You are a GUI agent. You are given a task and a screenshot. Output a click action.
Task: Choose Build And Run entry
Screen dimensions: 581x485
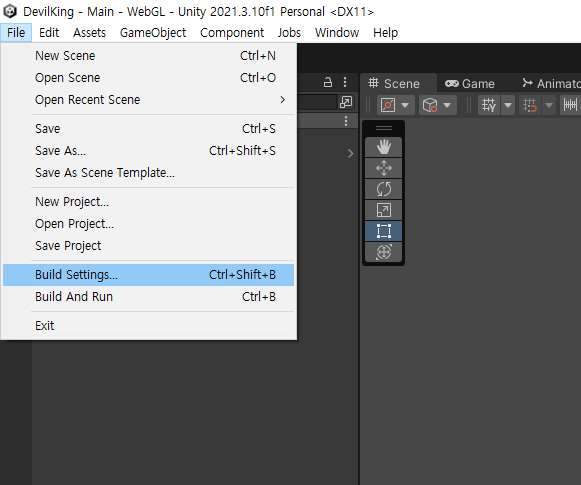(x=148, y=297)
